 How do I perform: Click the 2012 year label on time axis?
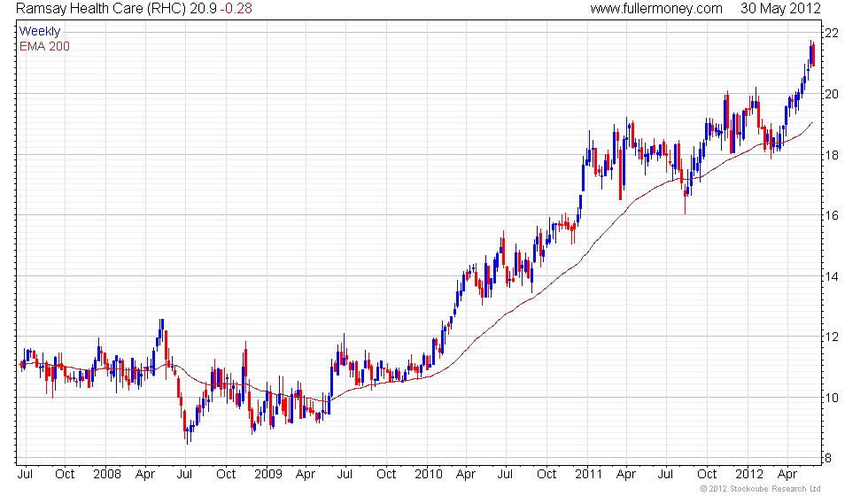click(749, 475)
